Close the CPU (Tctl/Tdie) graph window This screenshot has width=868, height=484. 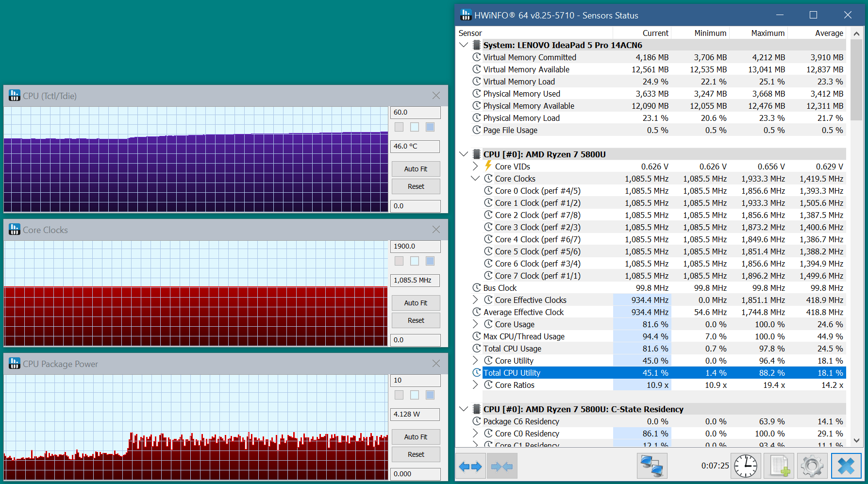[436, 96]
